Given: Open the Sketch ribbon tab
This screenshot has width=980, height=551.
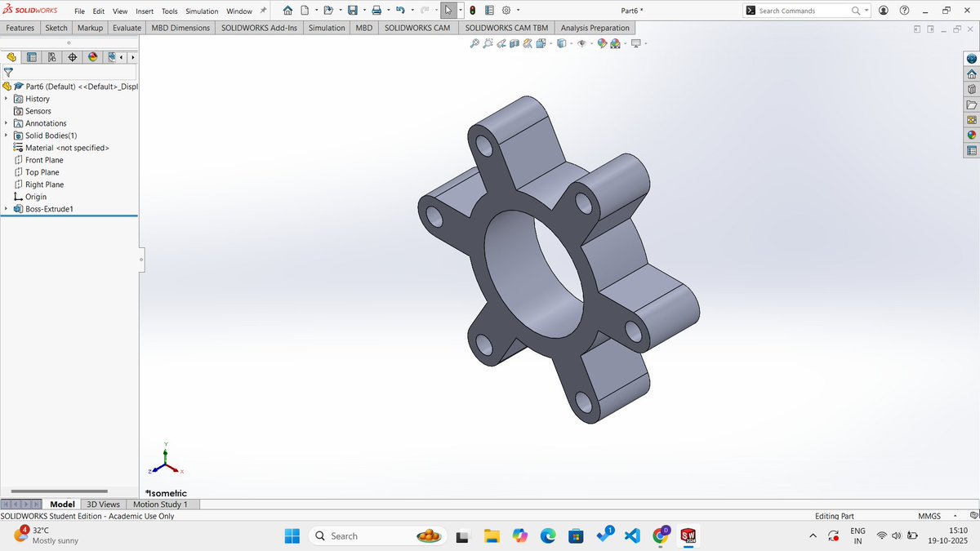Looking at the screenshot, I should (x=56, y=28).
